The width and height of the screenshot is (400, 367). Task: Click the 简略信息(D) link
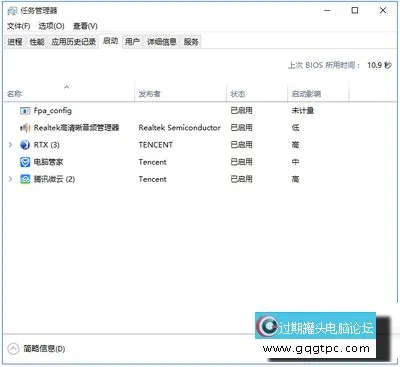coord(44,349)
